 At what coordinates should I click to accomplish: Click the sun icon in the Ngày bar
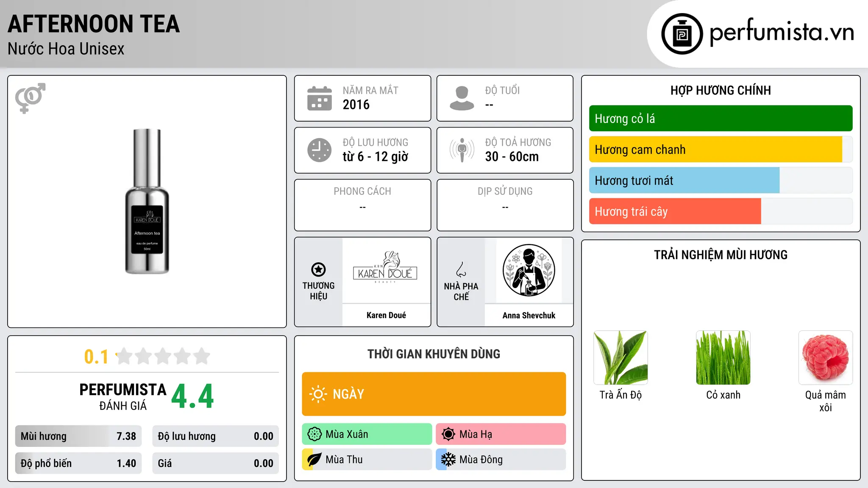tap(318, 394)
